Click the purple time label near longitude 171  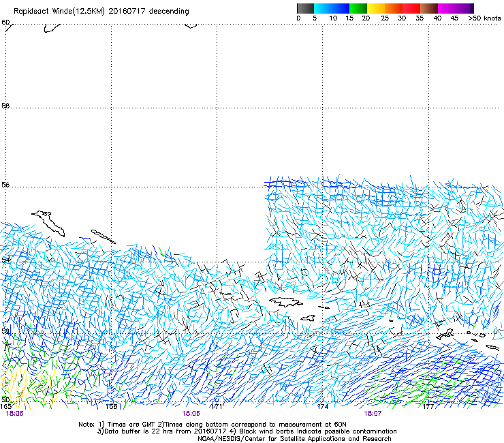coord(191,414)
